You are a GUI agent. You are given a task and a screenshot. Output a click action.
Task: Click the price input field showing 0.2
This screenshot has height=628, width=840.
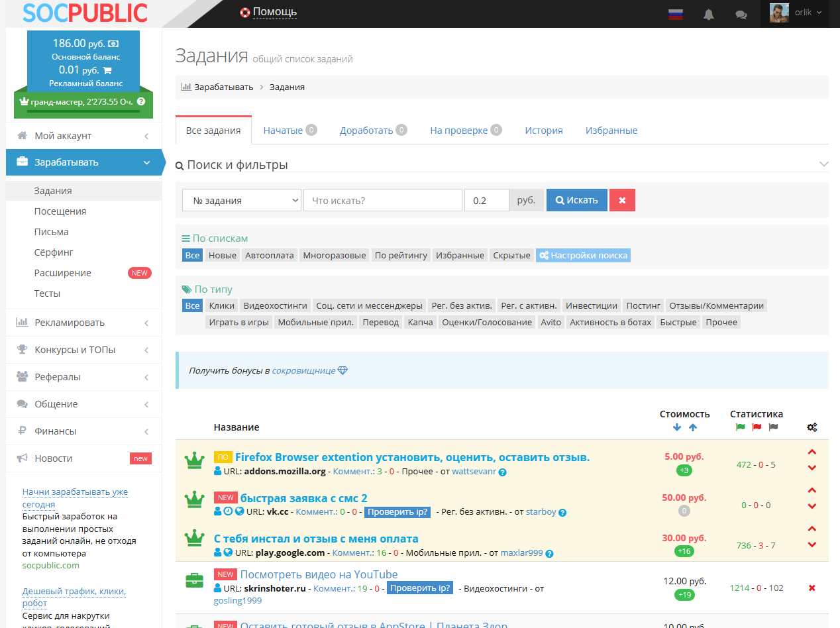point(486,200)
